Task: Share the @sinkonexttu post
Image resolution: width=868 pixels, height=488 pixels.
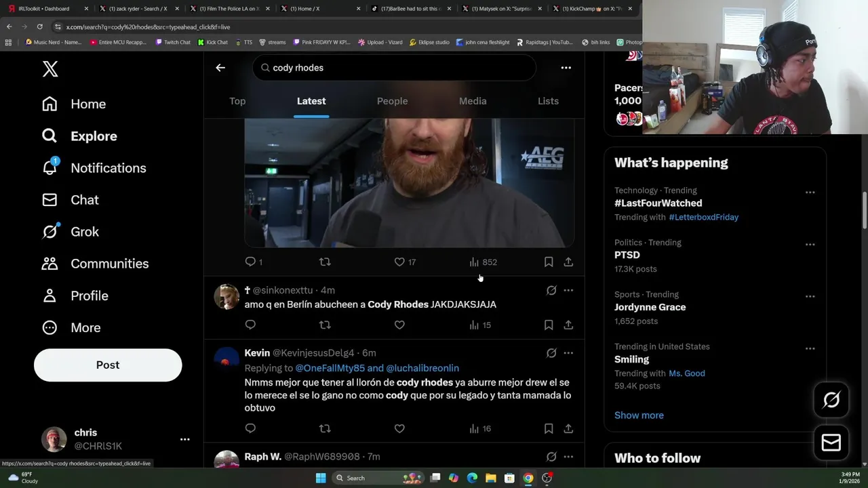Action: [568, 325]
